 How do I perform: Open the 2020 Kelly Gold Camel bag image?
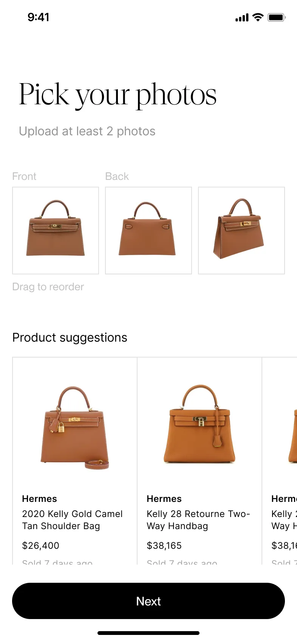pyautogui.click(x=74, y=427)
